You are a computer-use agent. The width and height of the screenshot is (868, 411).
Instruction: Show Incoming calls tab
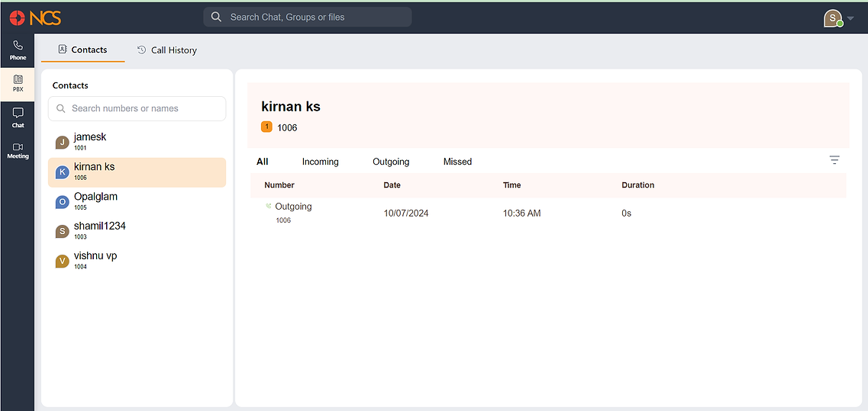[x=321, y=162]
